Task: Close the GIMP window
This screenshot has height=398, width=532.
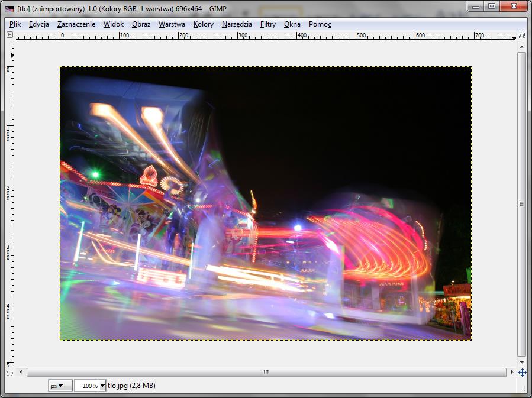Action: tap(513, 6)
